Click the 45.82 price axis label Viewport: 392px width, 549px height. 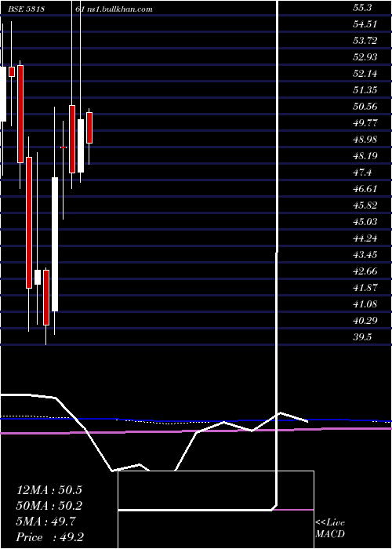365,205
